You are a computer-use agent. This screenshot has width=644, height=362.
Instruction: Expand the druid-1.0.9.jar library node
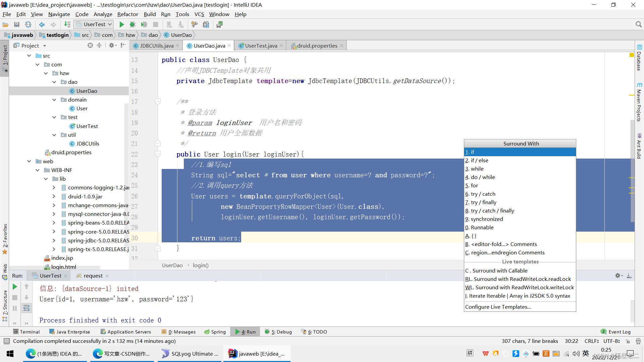[x=54, y=196]
